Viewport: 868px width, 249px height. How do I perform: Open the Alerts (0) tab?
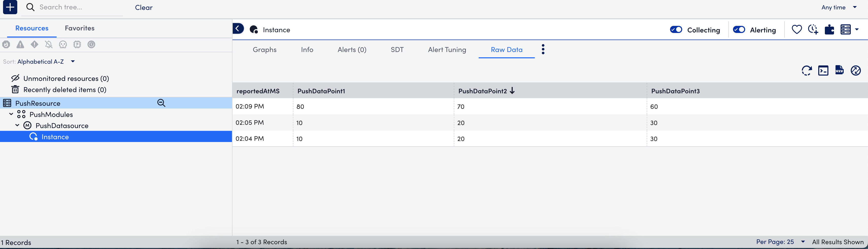(352, 49)
